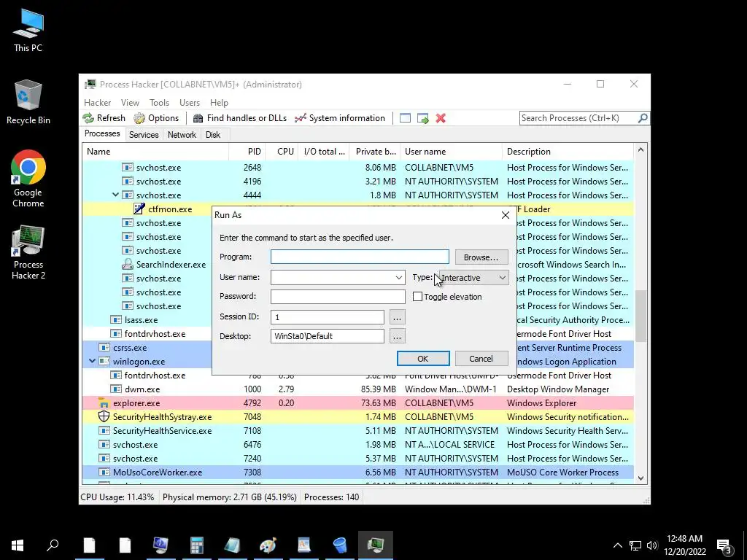Open the Type Interactive dropdown

pos(473,278)
